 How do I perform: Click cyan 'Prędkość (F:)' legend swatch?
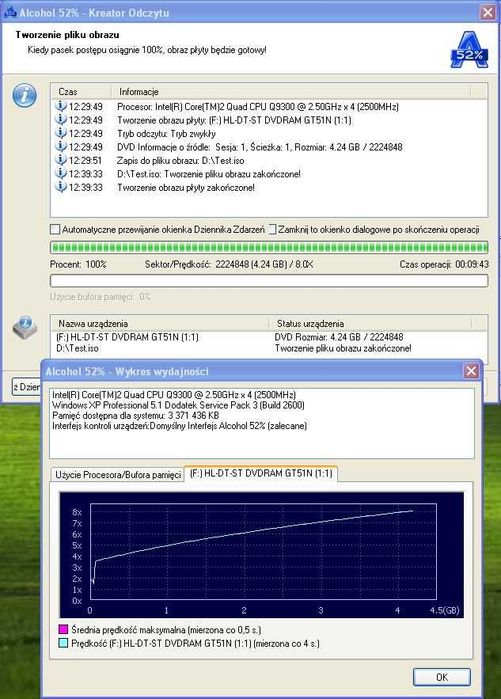coord(63,643)
